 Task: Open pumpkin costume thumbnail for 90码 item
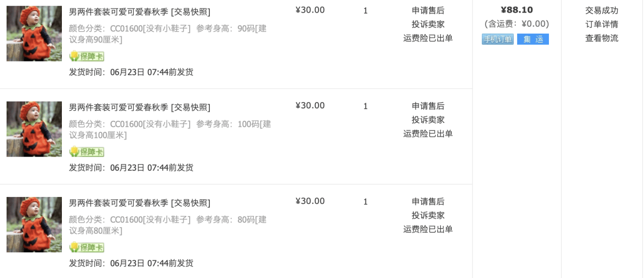[34, 34]
